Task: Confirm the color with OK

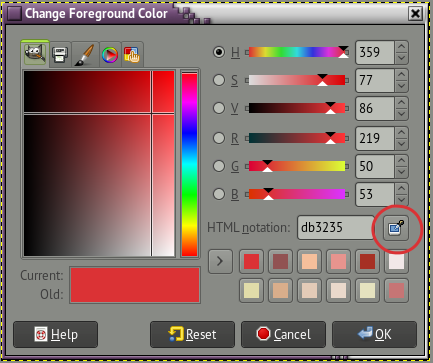Action: (x=374, y=334)
